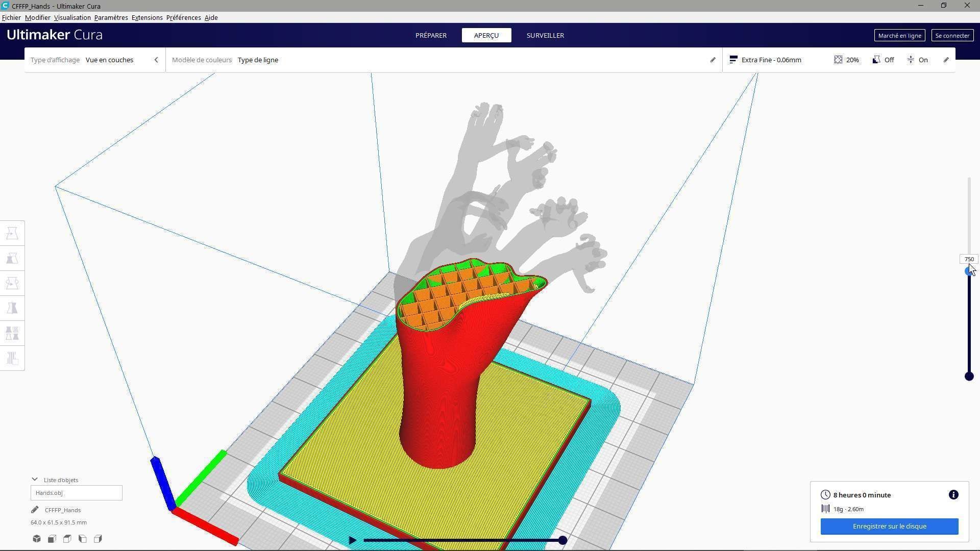Viewport: 980px width, 551px height.
Task: Click the path simulation slider handle
Action: pos(562,540)
